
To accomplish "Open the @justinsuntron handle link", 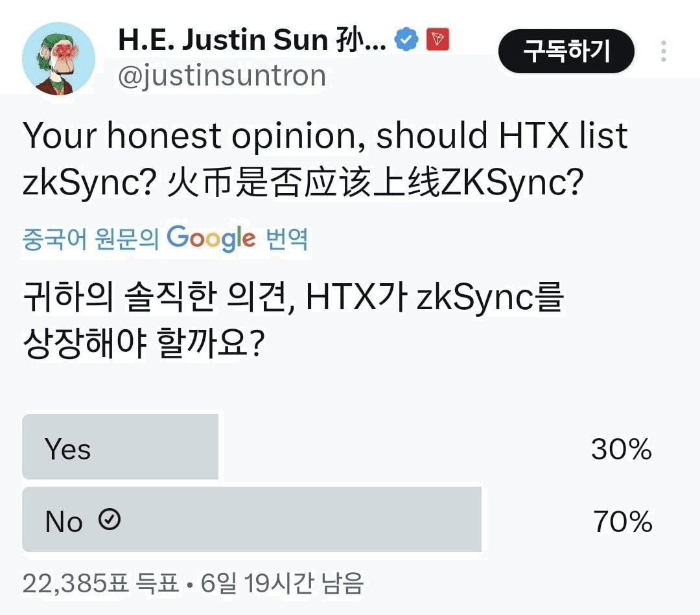I will 222,76.
